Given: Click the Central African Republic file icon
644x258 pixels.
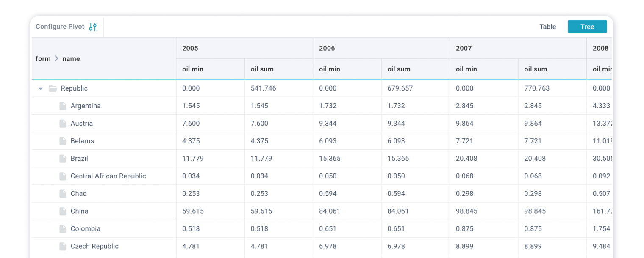Looking at the screenshot, I should (x=63, y=176).
